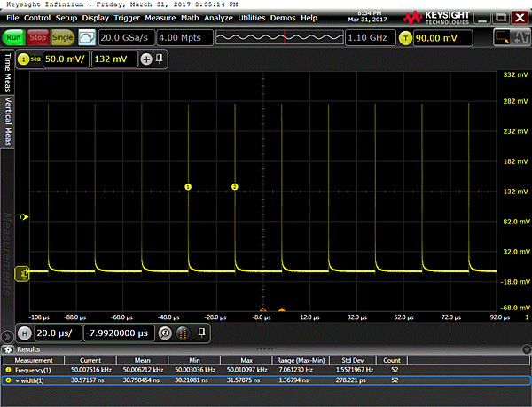
Task: Click the red Stop button
Action: click(x=37, y=37)
